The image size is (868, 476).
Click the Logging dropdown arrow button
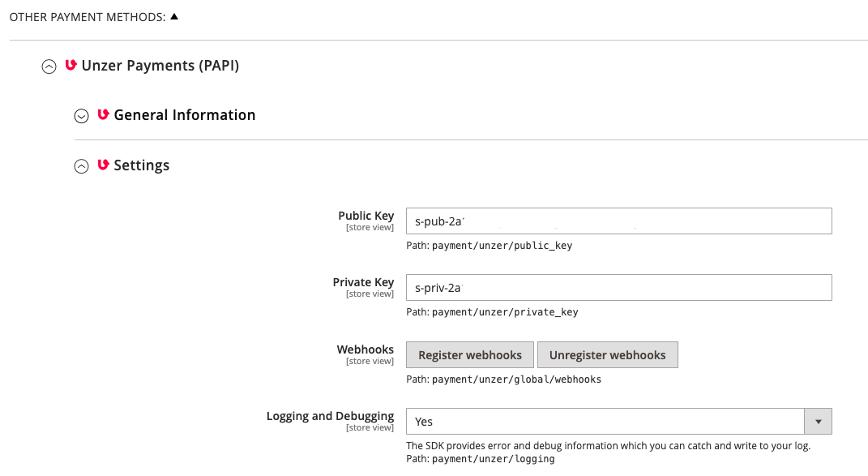819,421
